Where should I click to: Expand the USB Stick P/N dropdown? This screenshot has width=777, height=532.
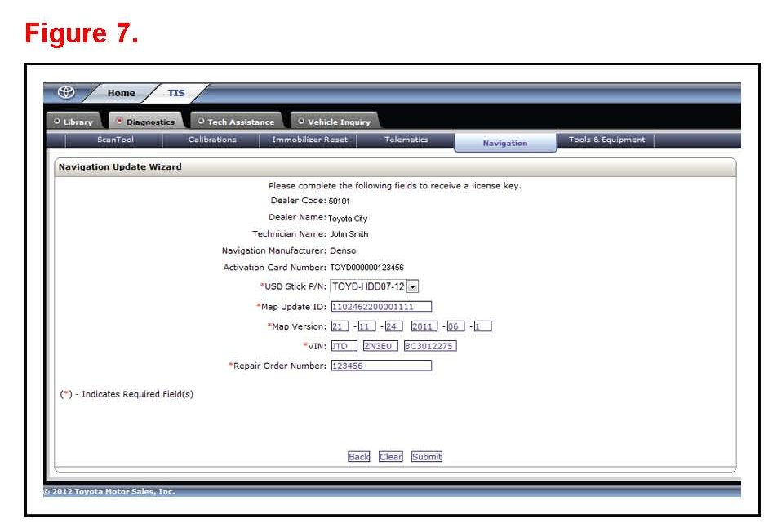tap(412, 287)
